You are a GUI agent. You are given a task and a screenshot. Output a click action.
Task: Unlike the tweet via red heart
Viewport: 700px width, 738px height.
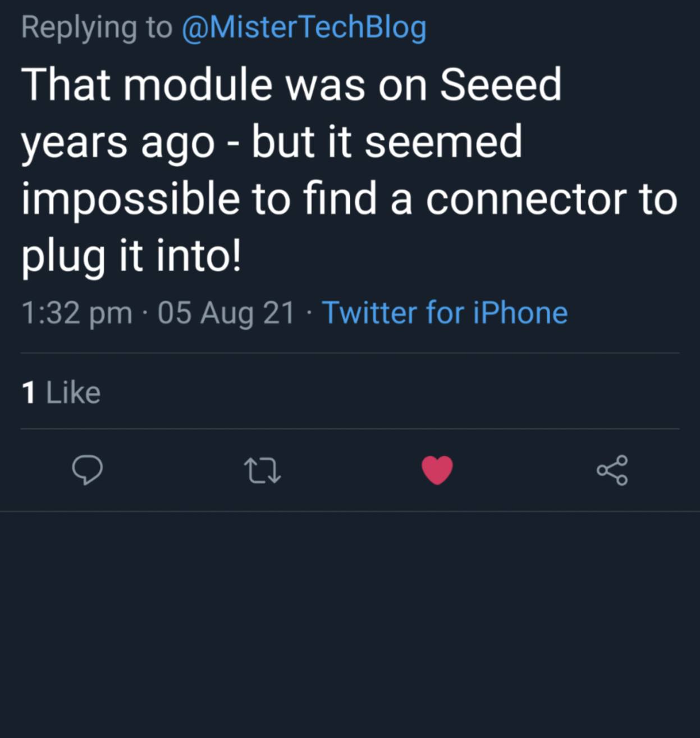click(x=437, y=470)
